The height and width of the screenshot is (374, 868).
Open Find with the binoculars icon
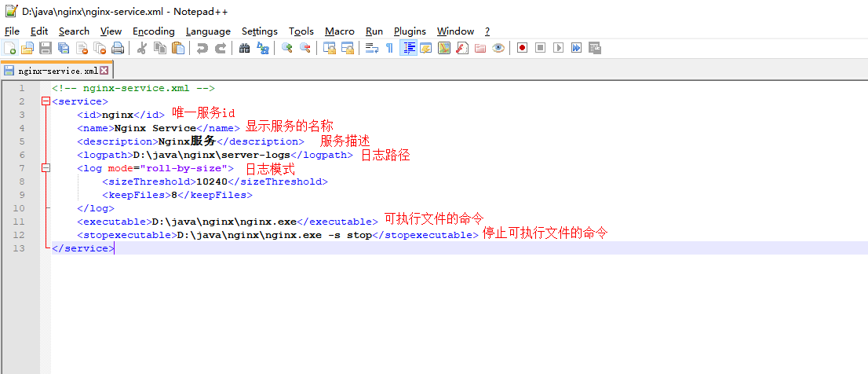tap(245, 48)
